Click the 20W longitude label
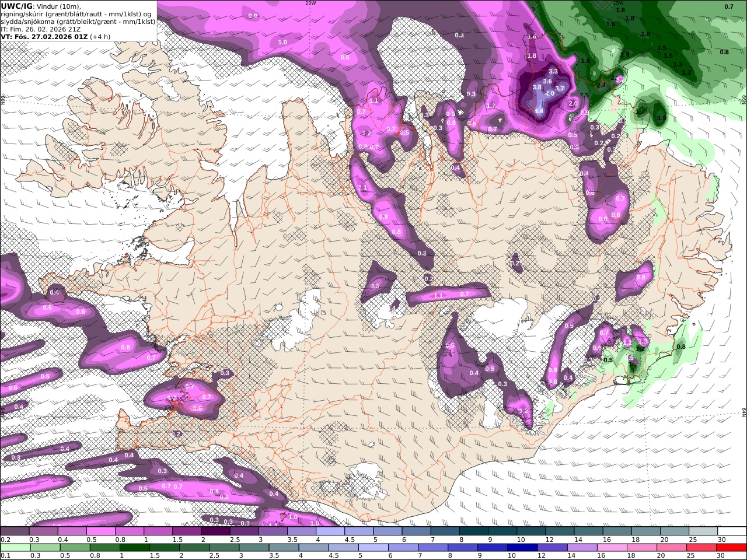The width and height of the screenshot is (747, 560). point(310,3)
